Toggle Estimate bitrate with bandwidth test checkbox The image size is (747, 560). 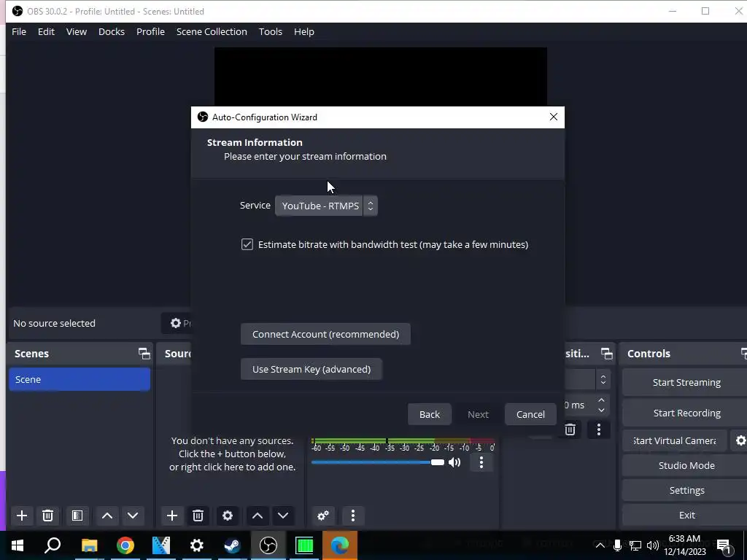click(x=247, y=244)
